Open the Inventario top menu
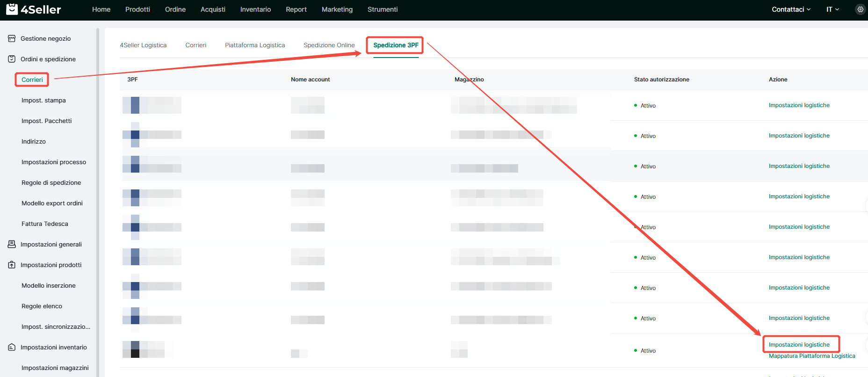Viewport: 868px width, 377px height. (x=255, y=9)
